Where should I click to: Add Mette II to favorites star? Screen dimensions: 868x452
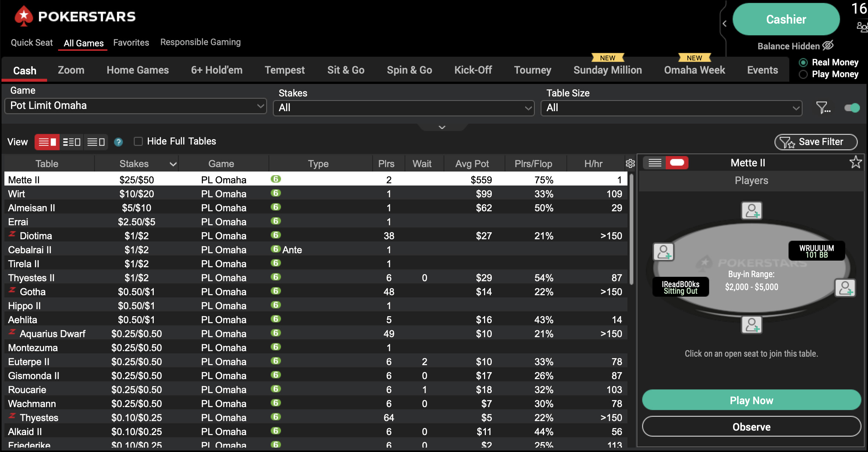click(x=855, y=162)
